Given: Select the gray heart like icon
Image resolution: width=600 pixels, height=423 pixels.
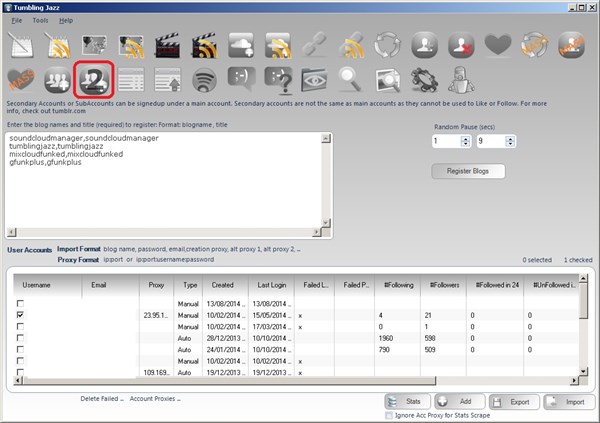Looking at the screenshot, I should click(498, 44).
